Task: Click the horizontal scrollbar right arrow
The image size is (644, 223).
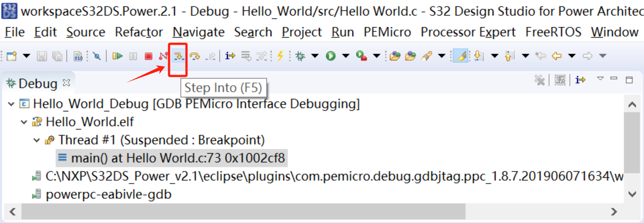Action: [614, 211]
